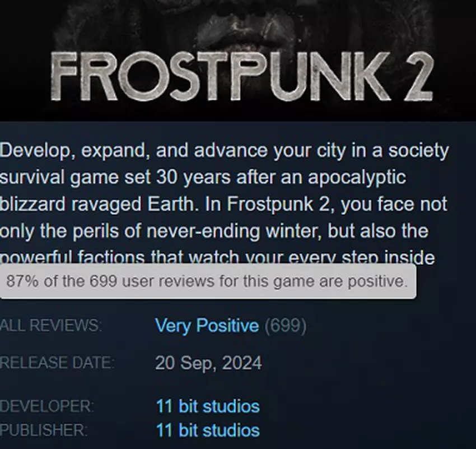
Task: Open the 11 bit studios publisher link
Action: point(208,430)
